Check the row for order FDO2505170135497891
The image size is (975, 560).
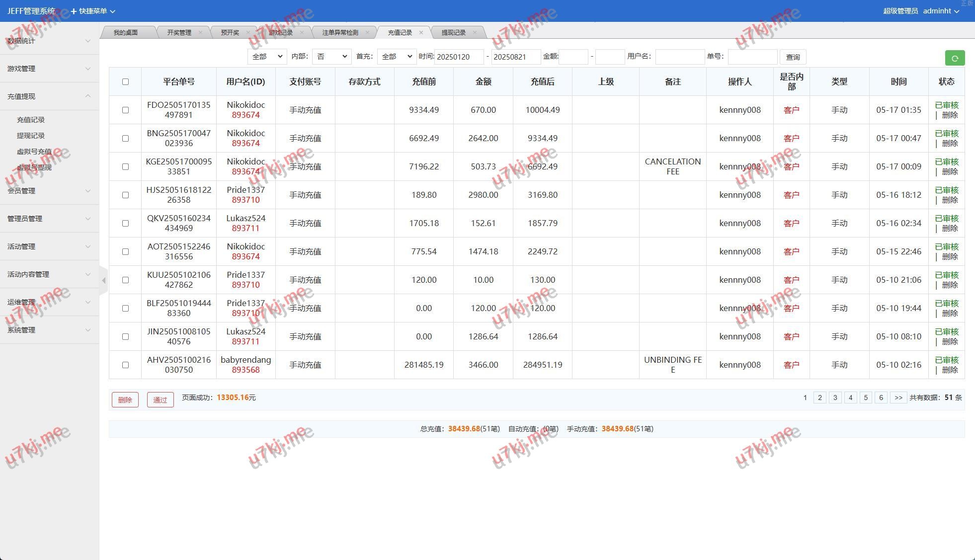point(125,110)
